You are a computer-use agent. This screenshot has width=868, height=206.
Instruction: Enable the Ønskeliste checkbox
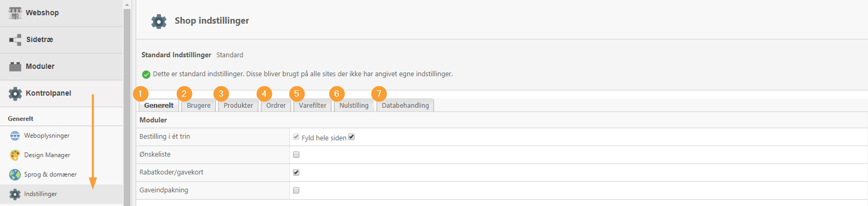[296, 154]
